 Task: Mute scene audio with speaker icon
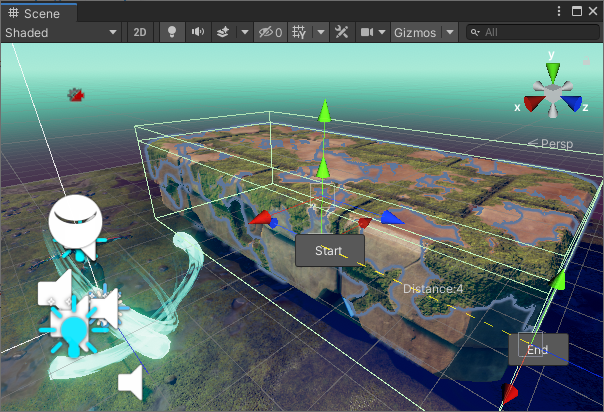tap(198, 32)
